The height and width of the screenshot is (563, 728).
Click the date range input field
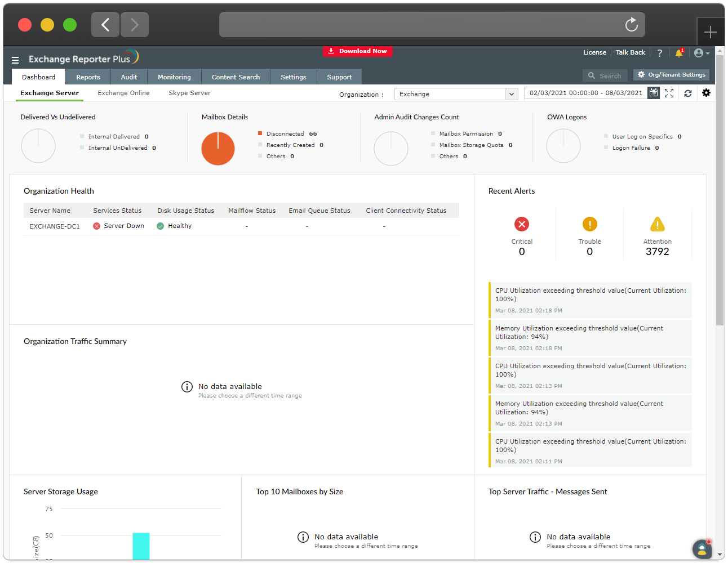(585, 93)
